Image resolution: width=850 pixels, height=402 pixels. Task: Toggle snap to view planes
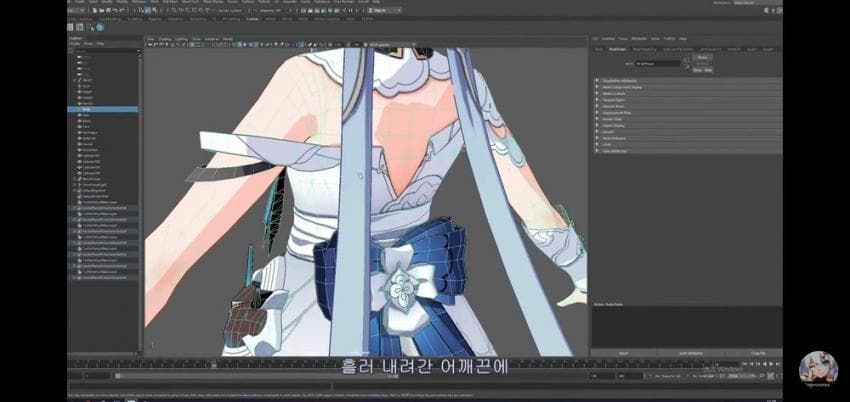tap(201, 10)
